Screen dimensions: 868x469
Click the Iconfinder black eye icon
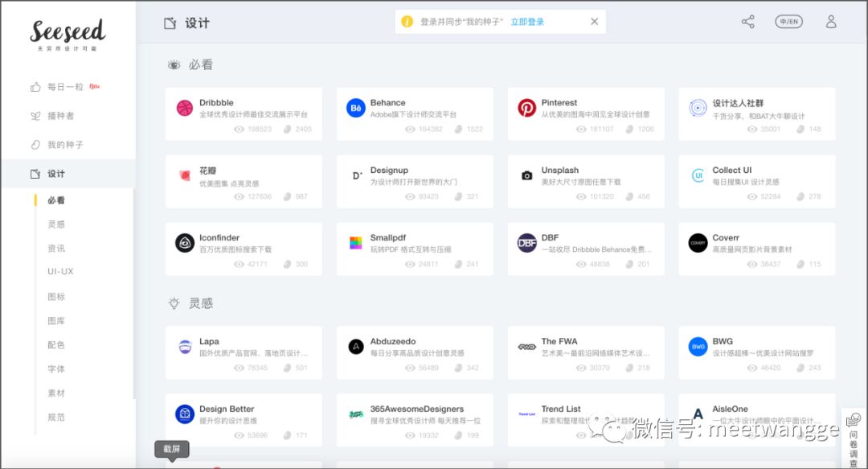[184, 243]
